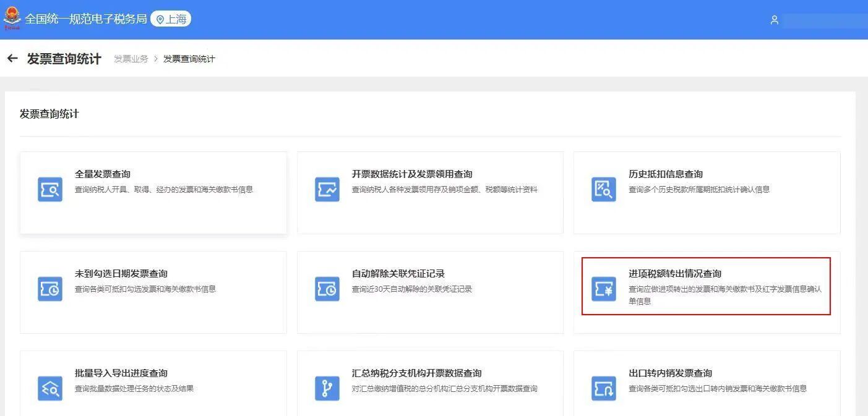This screenshot has width=868, height=416.
Task: Open 进项税额转出情况查询 title
Action: point(675,274)
